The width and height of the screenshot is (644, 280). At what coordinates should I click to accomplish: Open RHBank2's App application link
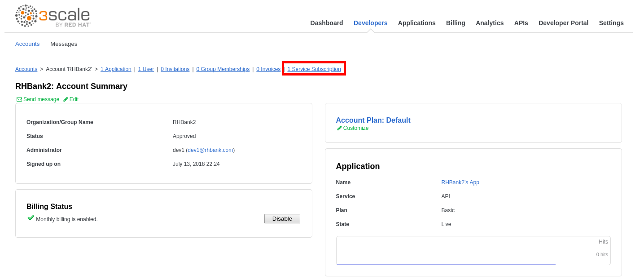click(x=460, y=182)
